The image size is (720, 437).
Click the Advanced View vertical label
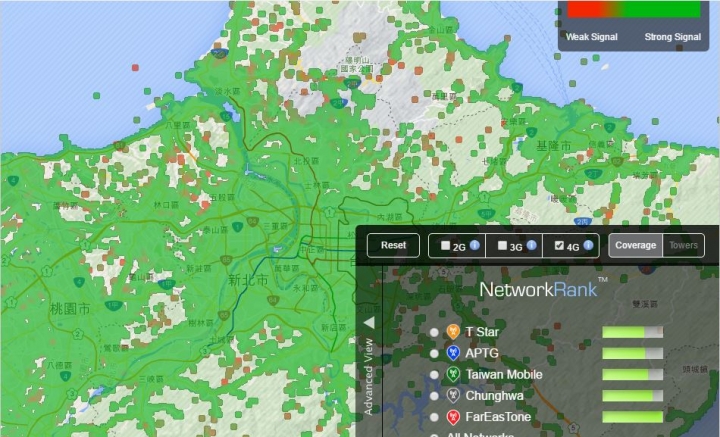click(368, 376)
